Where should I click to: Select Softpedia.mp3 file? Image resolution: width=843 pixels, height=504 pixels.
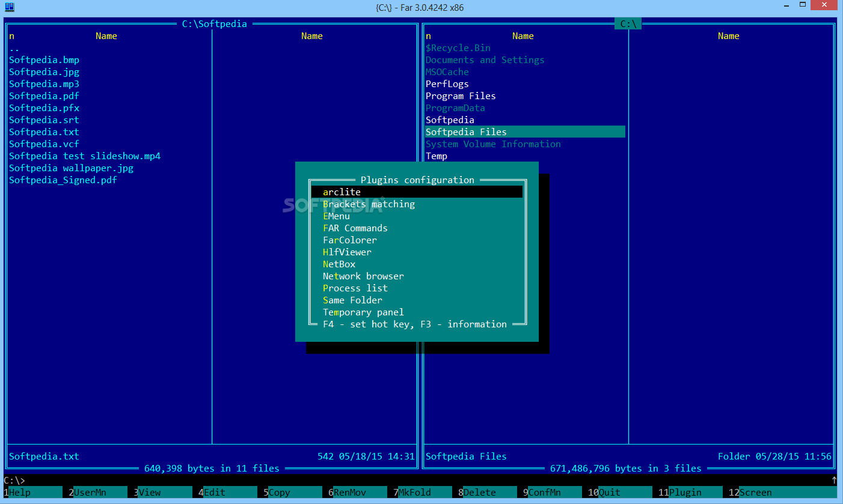44,83
